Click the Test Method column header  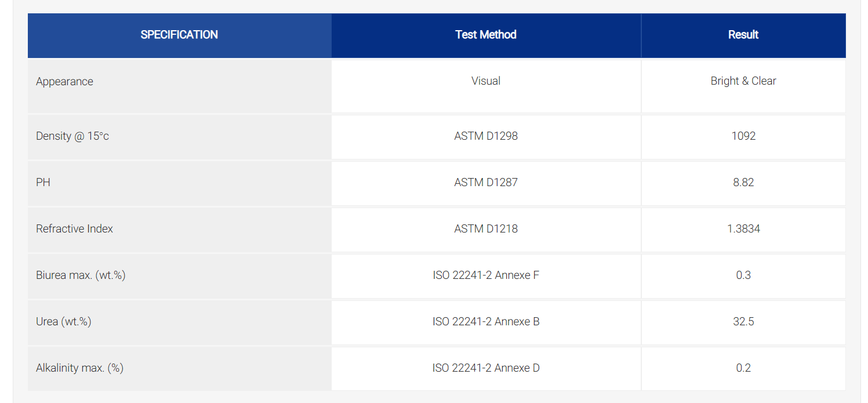point(486,35)
